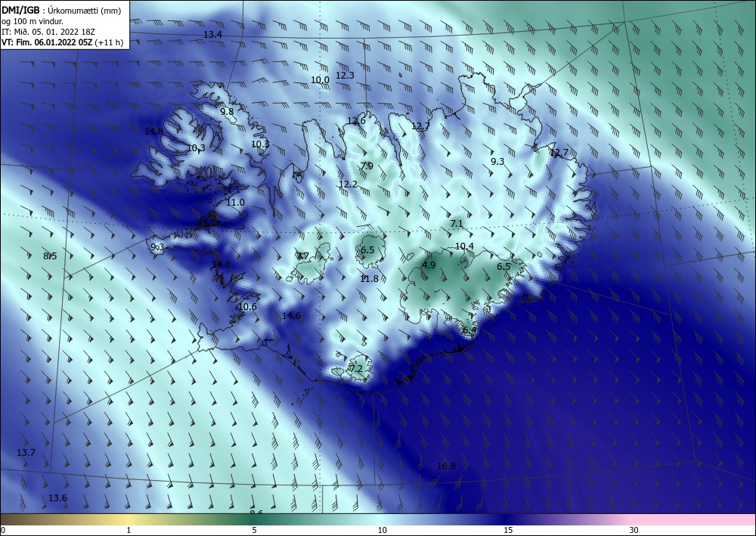Image resolution: width=756 pixels, height=536 pixels.
Task: Click the 11.0 value label
Action: tap(235, 203)
